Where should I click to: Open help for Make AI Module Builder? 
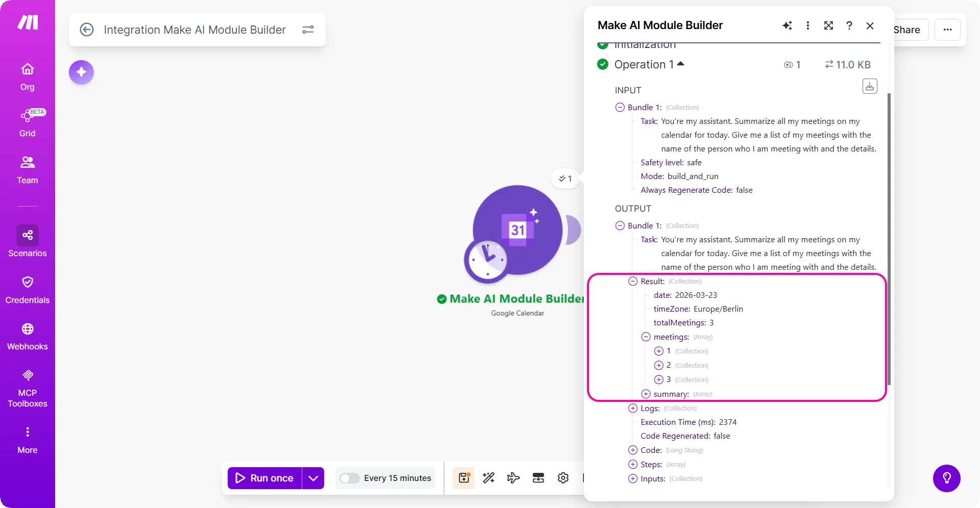[x=849, y=26]
